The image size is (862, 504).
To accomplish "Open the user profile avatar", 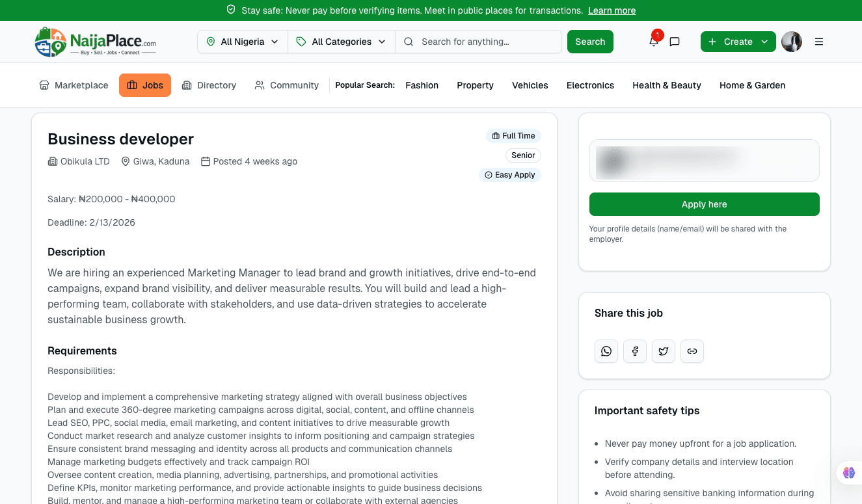I will tap(792, 42).
